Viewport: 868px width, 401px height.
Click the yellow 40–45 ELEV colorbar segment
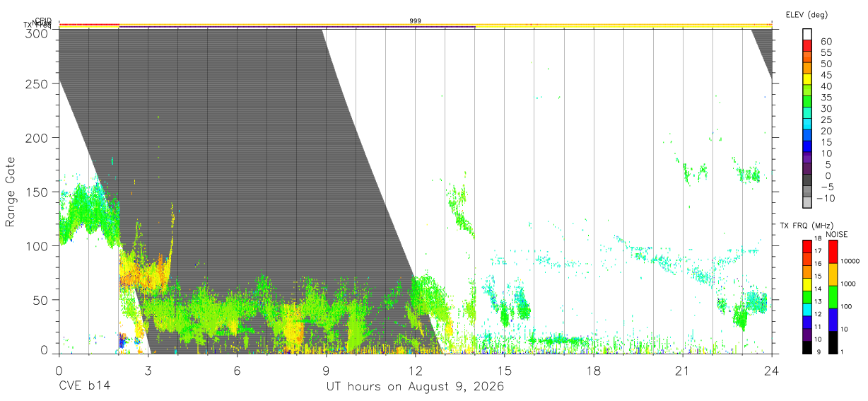click(x=807, y=80)
